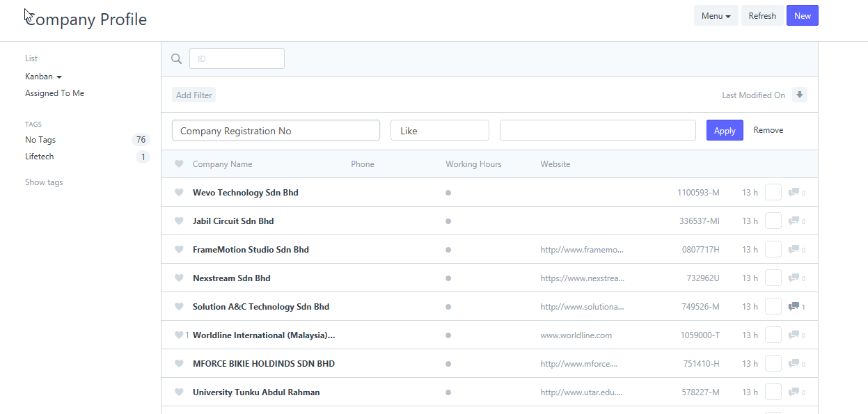Open comments for Jabil Circuit row
The width and height of the screenshot is (868, 414).
click(796, 221)
